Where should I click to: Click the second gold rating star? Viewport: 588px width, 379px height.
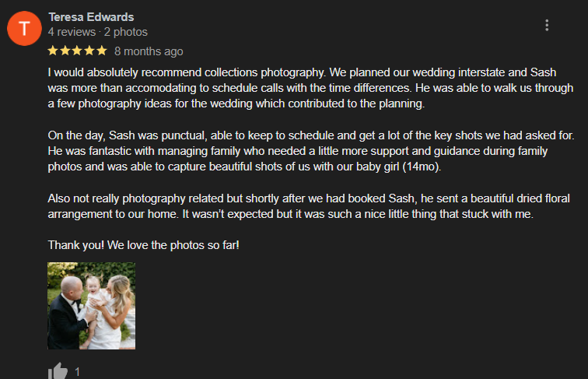tap(65, 51)
